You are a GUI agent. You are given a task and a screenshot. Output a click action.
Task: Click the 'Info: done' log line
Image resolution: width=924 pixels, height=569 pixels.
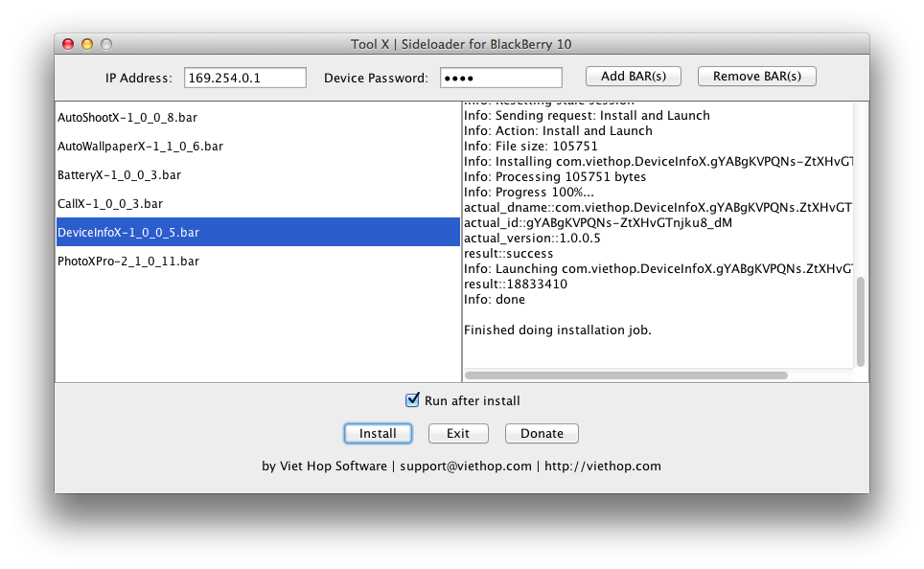pos(495,299)
